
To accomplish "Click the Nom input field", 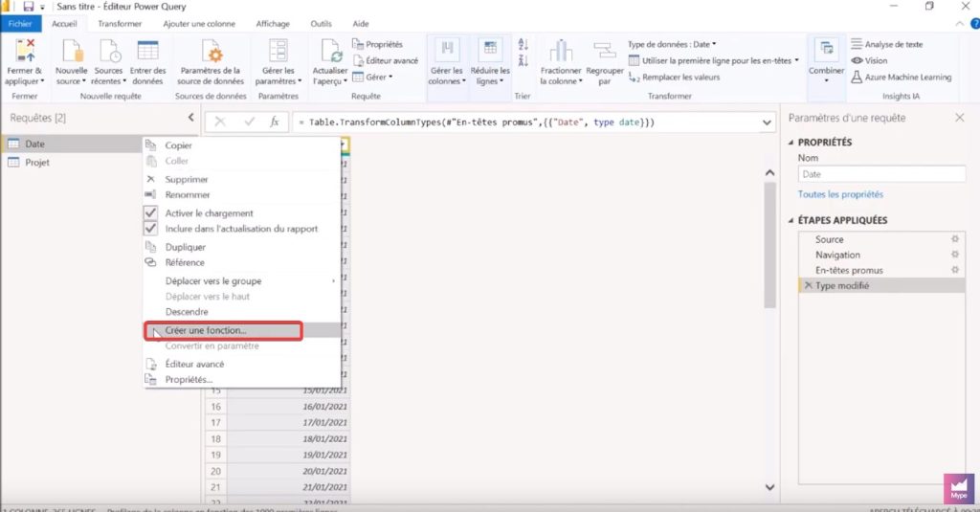I will pos(881,174).
